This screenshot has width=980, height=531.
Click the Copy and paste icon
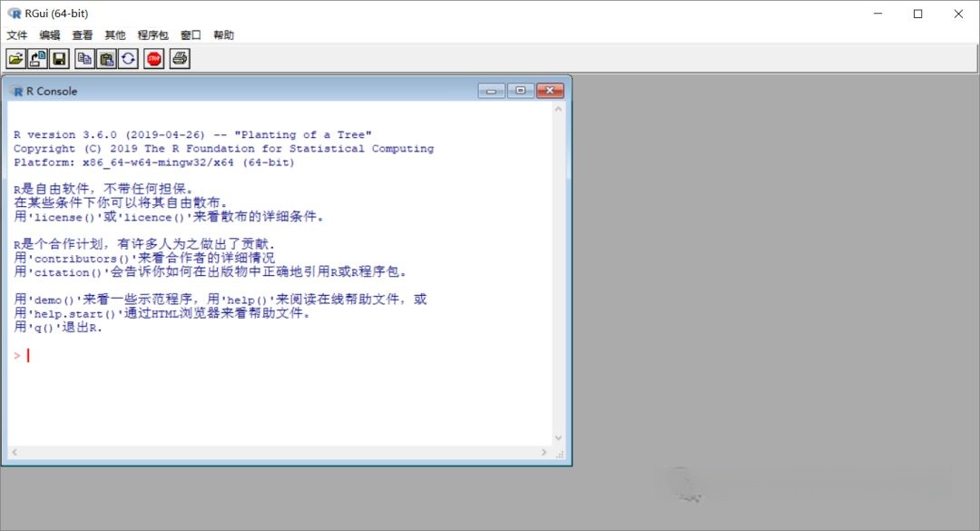(x=128, y=59)
